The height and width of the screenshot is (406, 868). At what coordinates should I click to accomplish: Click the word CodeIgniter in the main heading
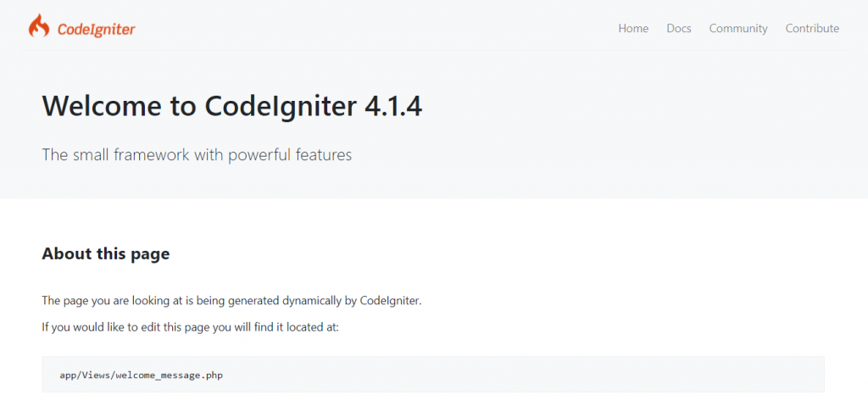281,106
